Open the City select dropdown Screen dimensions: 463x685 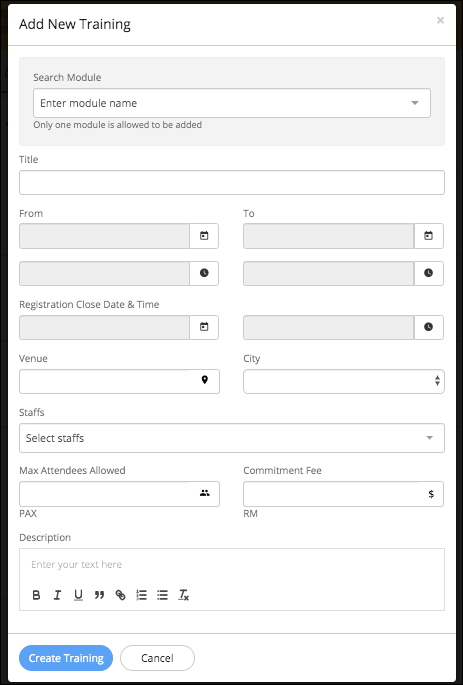(344, 381)
